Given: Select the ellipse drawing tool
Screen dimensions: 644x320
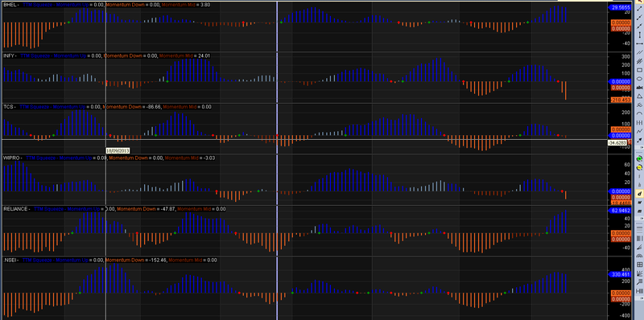Looking at the screenshot, I should tap(639, 79).
